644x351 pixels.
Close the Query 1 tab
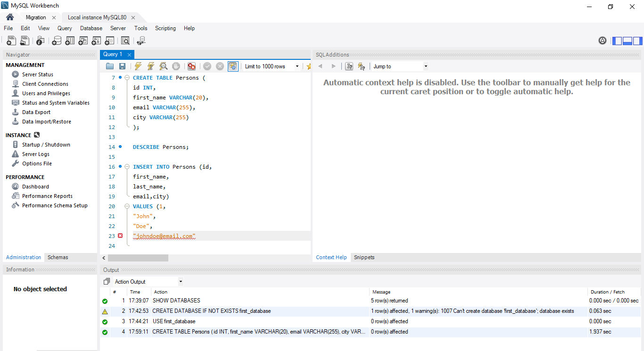point(129,55)
